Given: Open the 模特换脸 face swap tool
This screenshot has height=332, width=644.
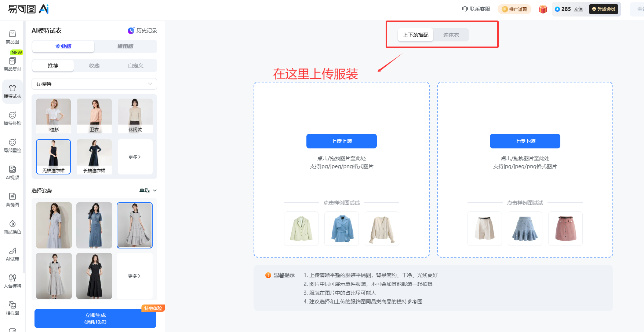Looking at the screenshot, I should tap(12, 118).
